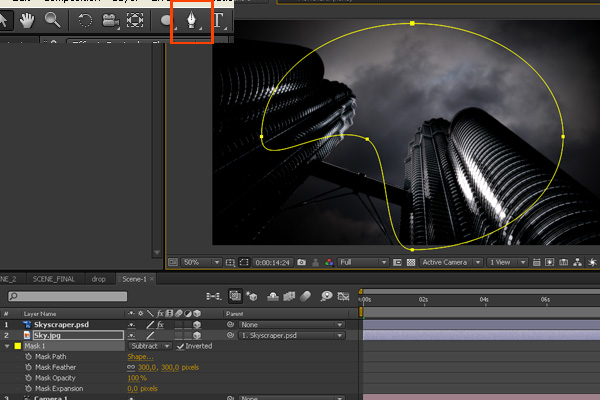Select the Pen tool
The image size is (600, 400).
click(x=191, y=20)
